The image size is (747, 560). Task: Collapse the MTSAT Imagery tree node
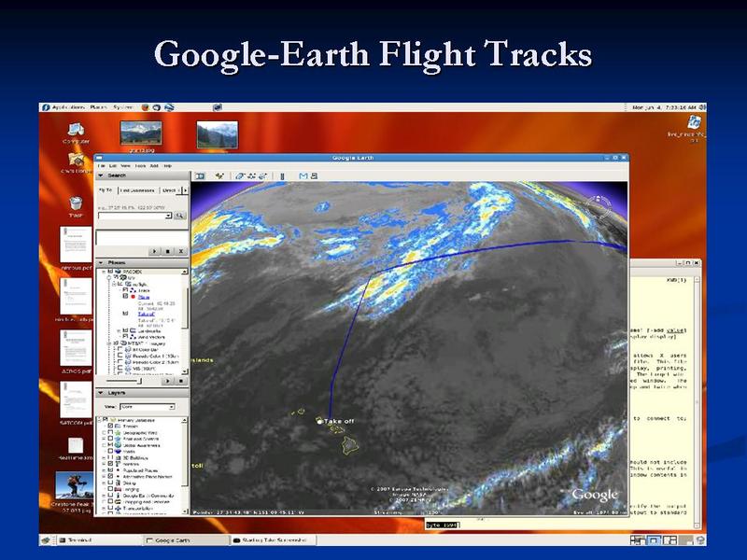pos(108,343)
